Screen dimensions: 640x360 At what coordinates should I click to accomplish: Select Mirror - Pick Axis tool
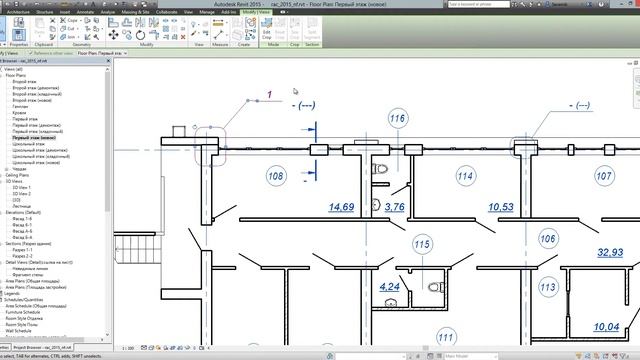[x=140, y=23]
